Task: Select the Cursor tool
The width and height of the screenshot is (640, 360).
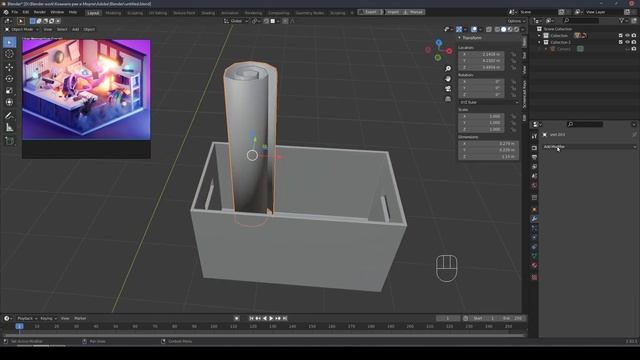Action: click(9, 54)
